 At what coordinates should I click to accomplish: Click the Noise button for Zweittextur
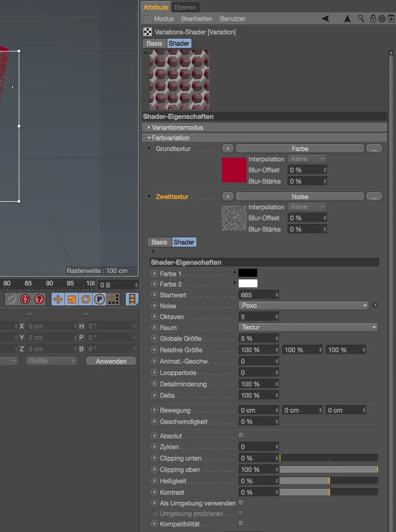point(300,196)
